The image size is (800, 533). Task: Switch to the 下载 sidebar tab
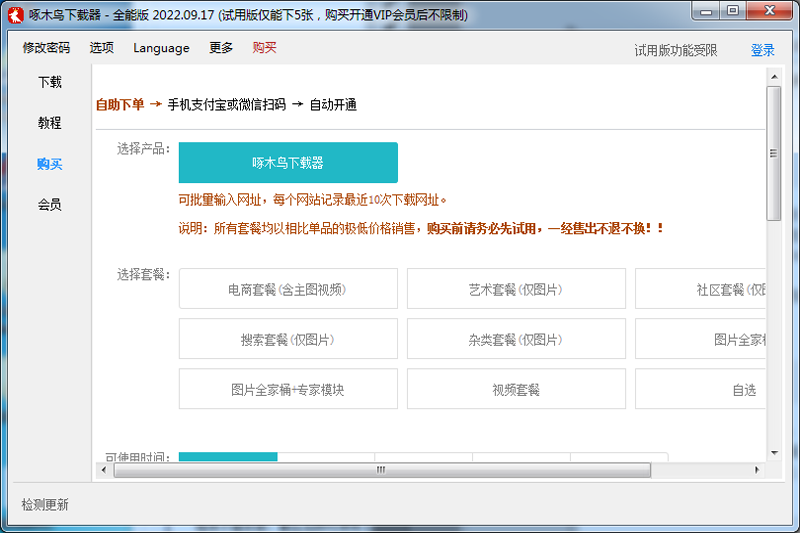pos(50,82)
